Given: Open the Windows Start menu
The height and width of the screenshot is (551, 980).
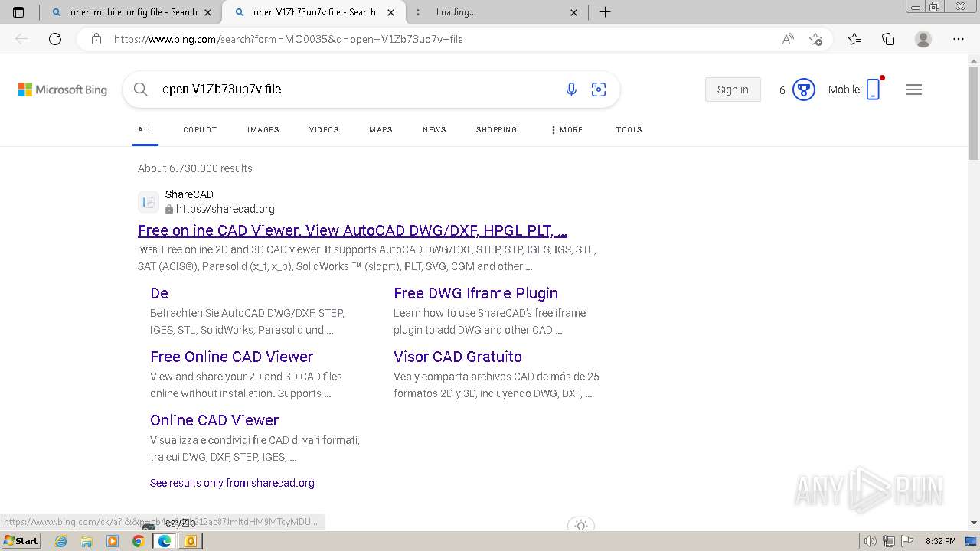Looking at the screenshot, I should click(21, 541).
